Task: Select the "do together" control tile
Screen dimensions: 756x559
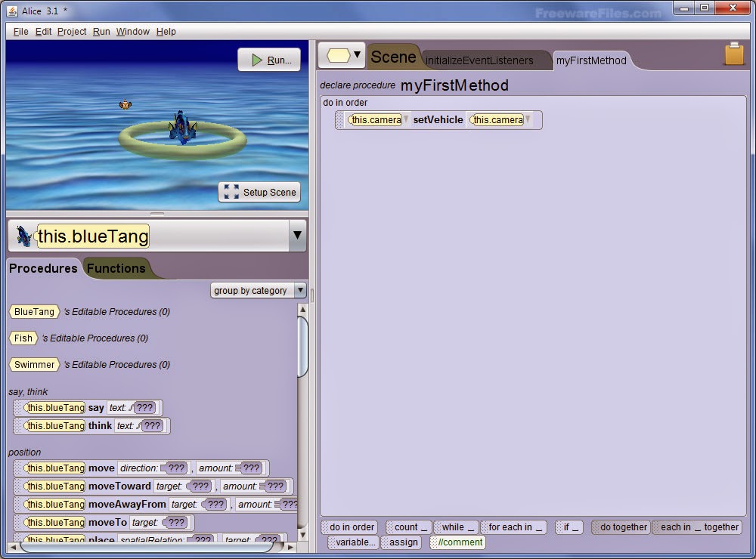Action: pos(621,527)
